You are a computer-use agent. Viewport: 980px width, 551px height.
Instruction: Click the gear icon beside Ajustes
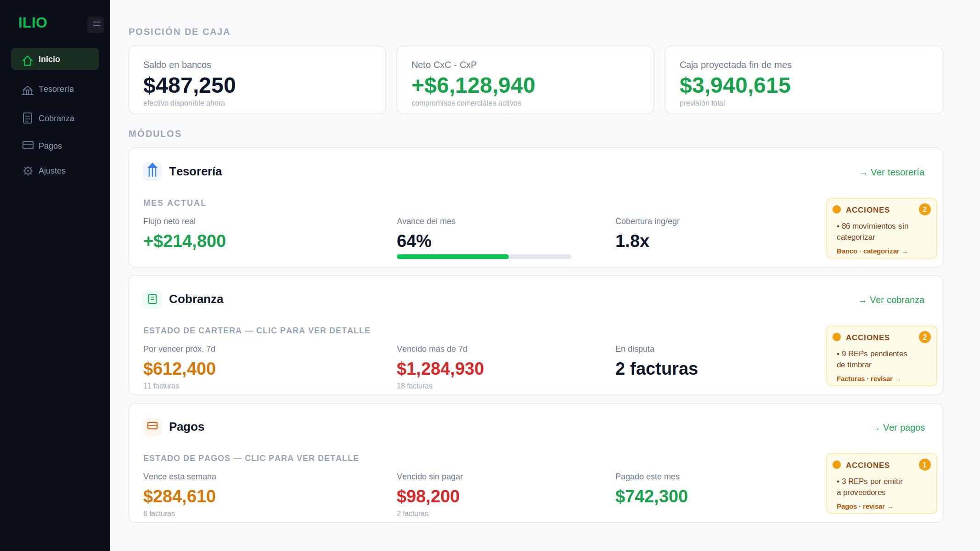point(28,171)
